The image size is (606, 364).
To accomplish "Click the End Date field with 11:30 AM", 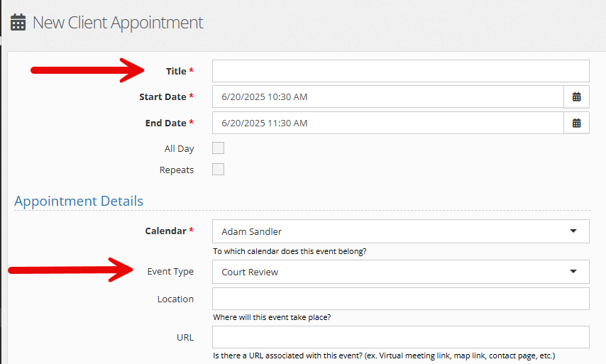I will 388,123.
